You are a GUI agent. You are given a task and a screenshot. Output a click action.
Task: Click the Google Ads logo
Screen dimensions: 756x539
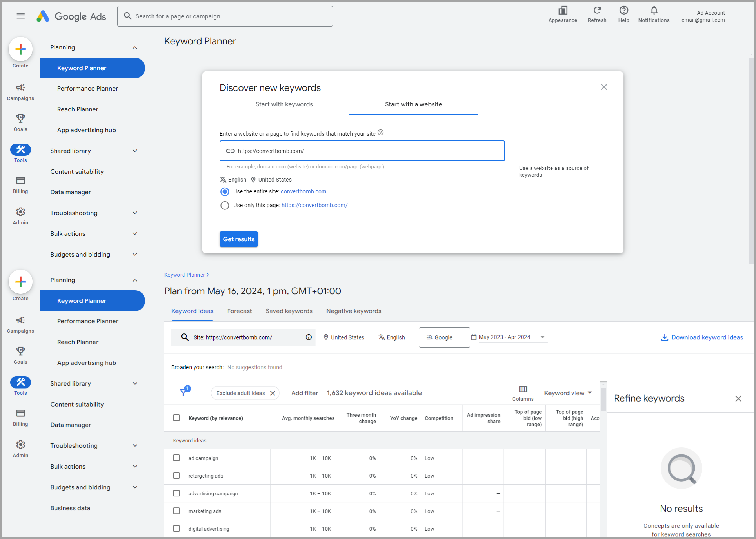tap(71, 16)
